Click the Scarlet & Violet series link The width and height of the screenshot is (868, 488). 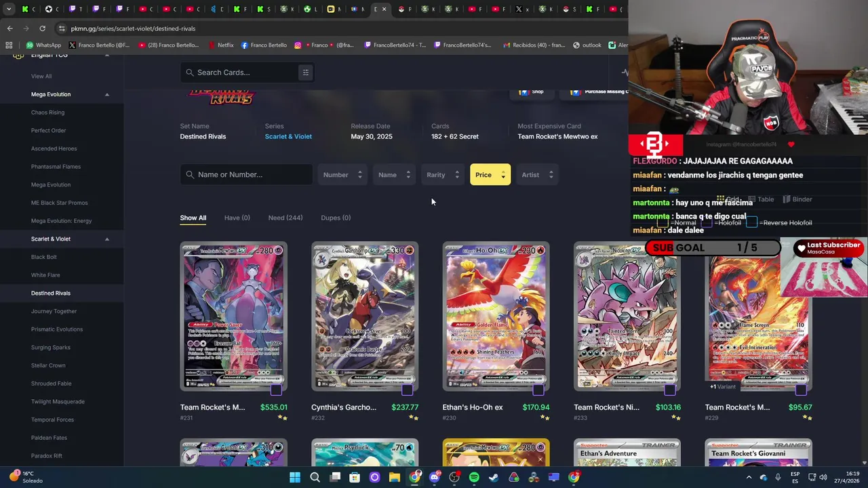288,136
